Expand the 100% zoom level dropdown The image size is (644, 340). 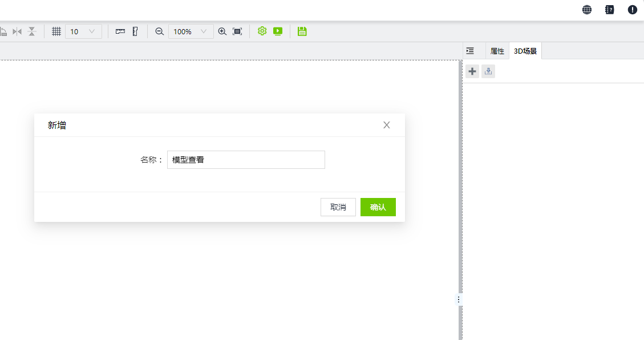[191, 31]
